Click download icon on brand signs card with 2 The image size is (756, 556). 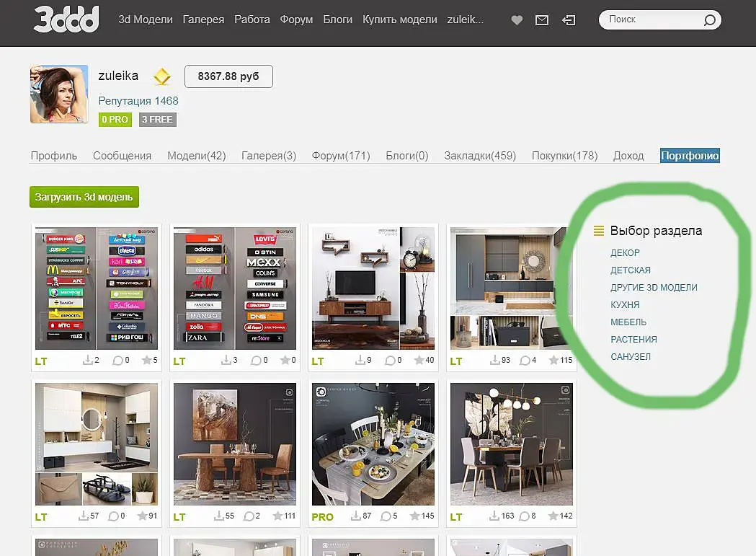[x=88, y=360]
